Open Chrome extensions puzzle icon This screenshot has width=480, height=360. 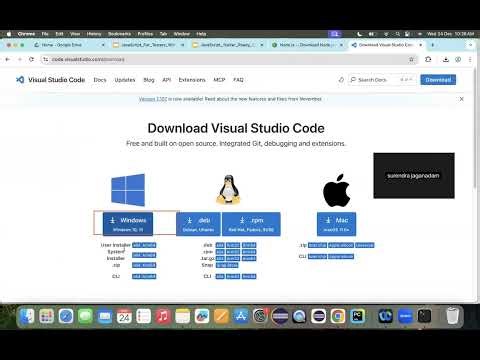tap(428, 59)
